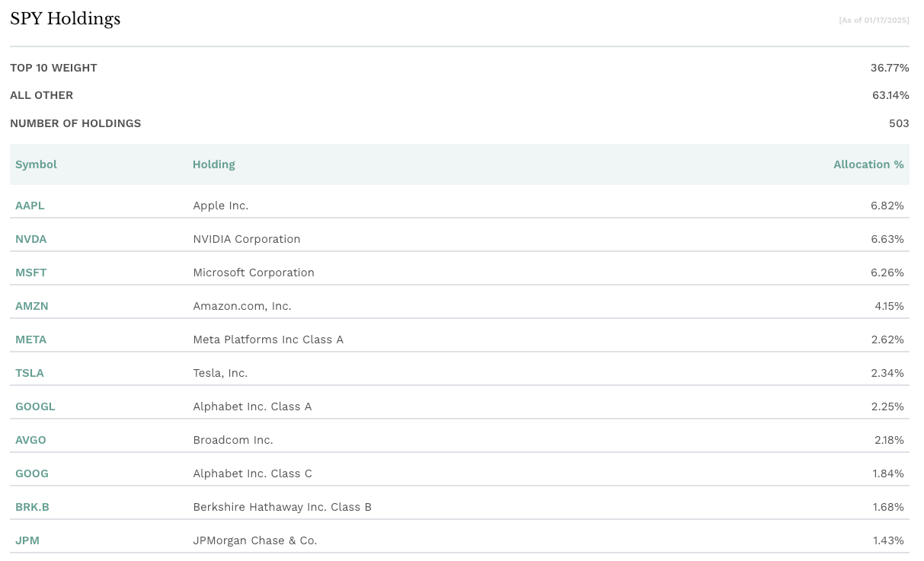The height and width of the screenshot is (561, 924).
Task: Click Broadcom's 2.18% allocation value
Action: tap(888, 440)
